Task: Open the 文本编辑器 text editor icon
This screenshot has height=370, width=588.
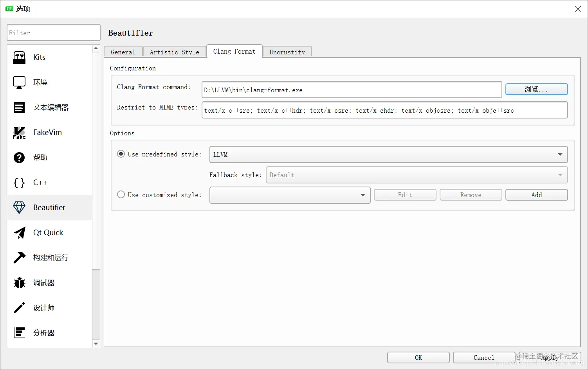Action: pyautogui.click(x=19, y=108)
